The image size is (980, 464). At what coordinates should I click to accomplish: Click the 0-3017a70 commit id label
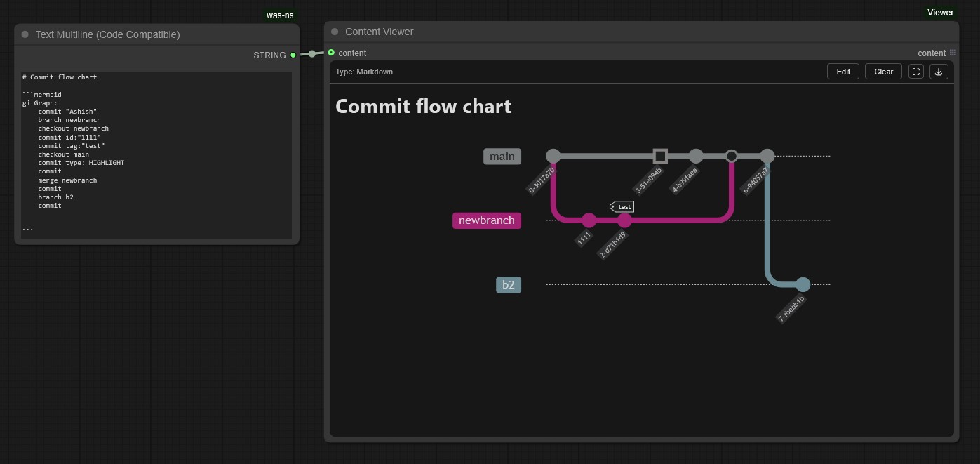coord(542,180)
